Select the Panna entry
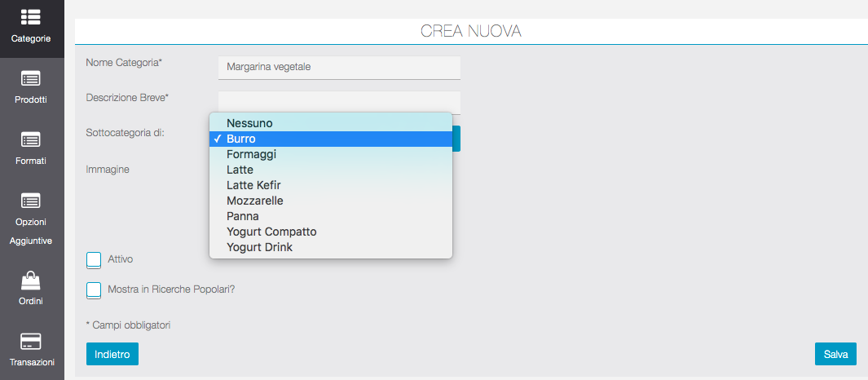 243,216
